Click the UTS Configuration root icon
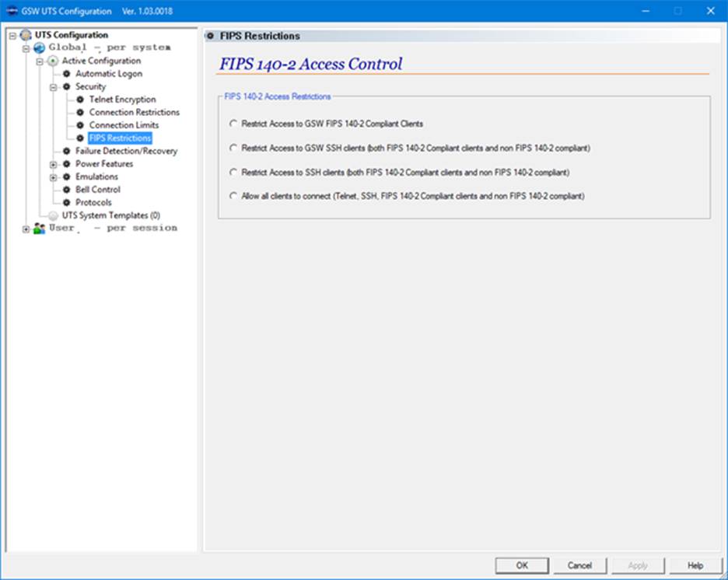 (x=26, y=35)
